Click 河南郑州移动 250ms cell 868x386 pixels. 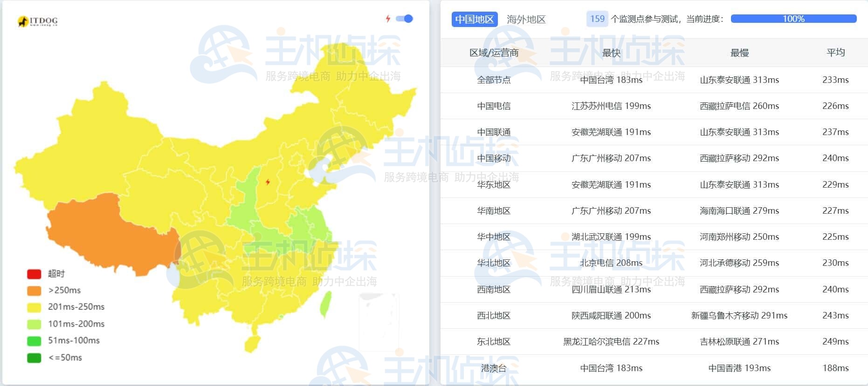[x=739, y=237]
